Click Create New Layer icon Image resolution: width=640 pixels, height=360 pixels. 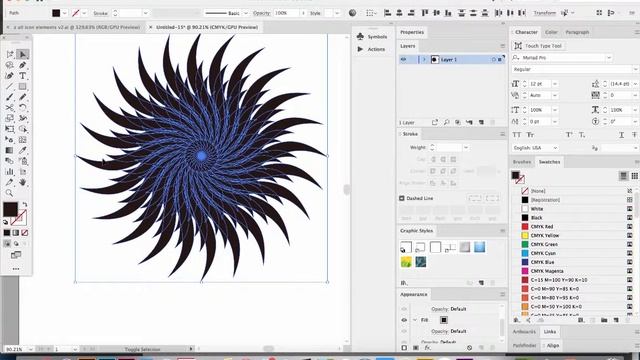pyautogui.click(x=481, y=122)
